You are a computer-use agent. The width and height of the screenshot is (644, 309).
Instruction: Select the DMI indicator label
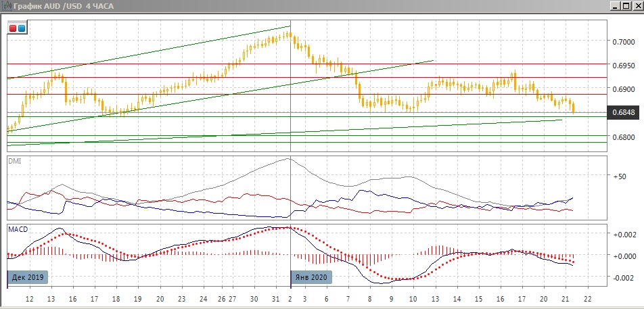tap(14, 161)
